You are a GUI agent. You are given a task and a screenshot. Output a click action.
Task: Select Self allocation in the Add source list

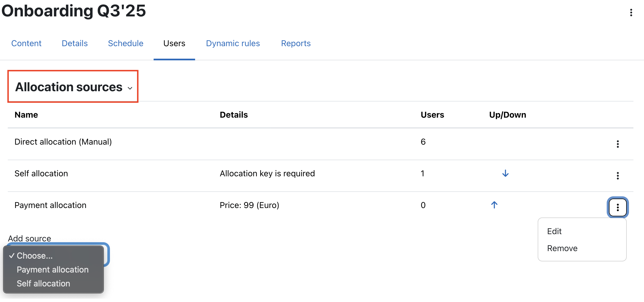pyautogui.click(x=43, y=283)
